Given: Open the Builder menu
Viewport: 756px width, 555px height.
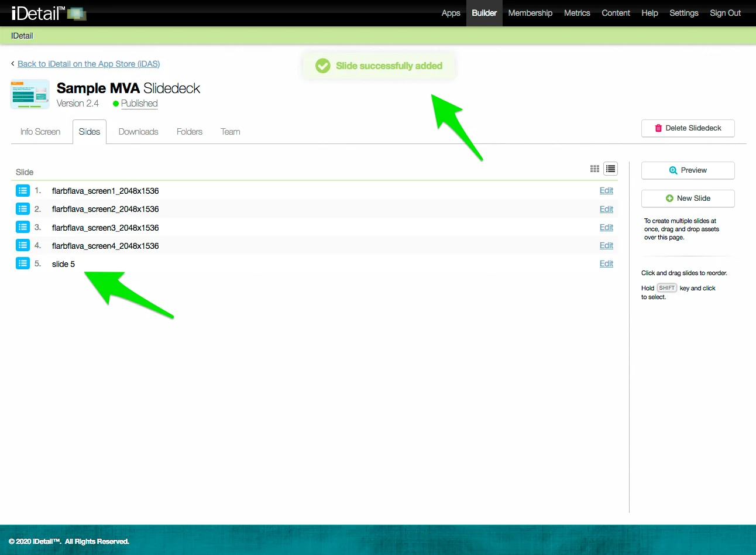Looking at the screenshot, I should 484,13.
